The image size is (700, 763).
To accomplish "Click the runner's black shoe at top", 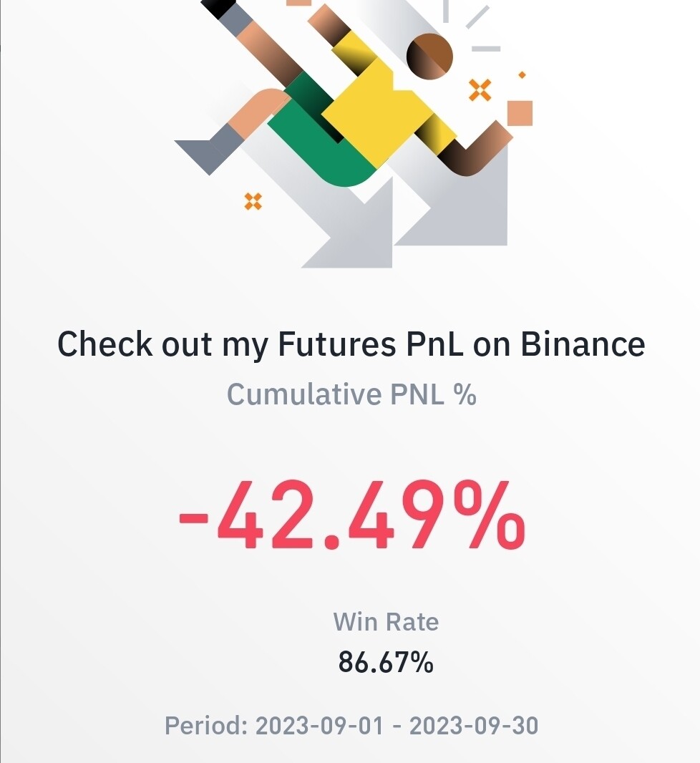I will [218, 7].
